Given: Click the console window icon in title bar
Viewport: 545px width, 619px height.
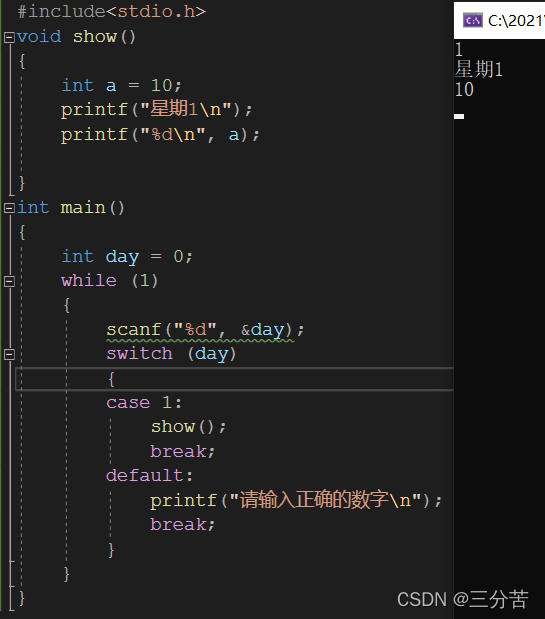Looking at the screenshot, I should (472, 20).
